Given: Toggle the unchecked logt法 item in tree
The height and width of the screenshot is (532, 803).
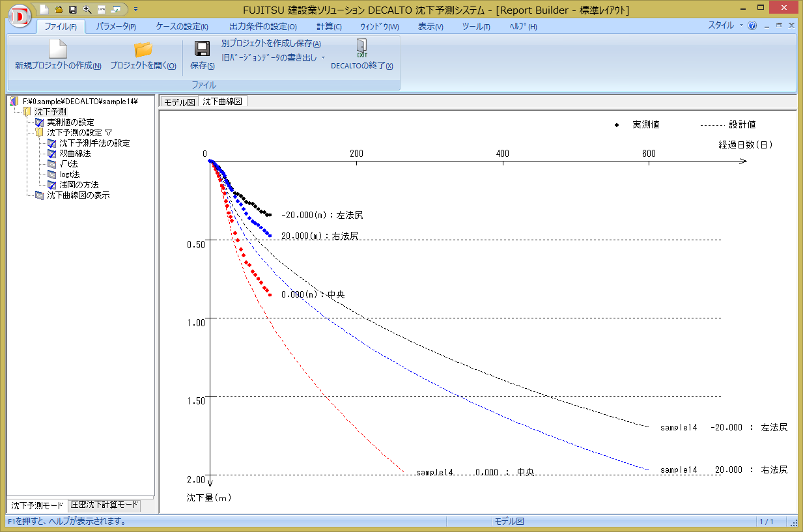Looking at the screenshot, I should (x=52, y=175).
